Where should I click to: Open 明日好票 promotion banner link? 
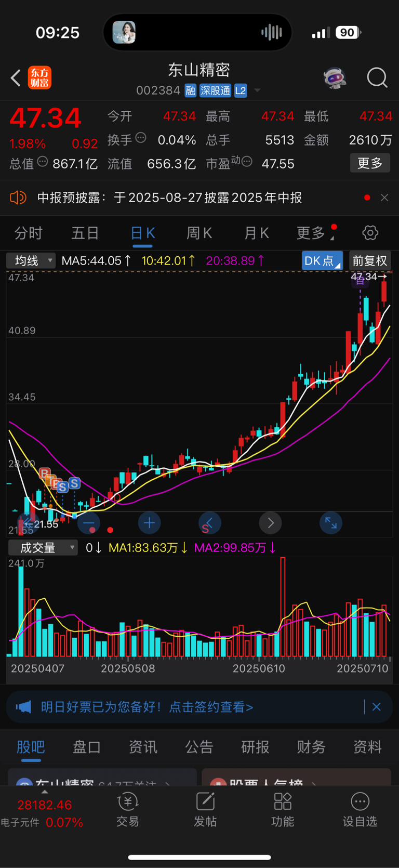click(x=147, y=707)
